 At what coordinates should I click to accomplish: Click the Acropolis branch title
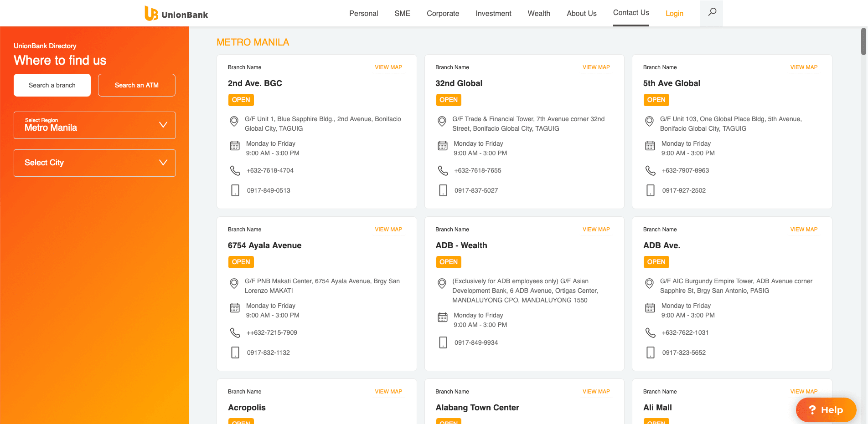(x=247, y=408)
